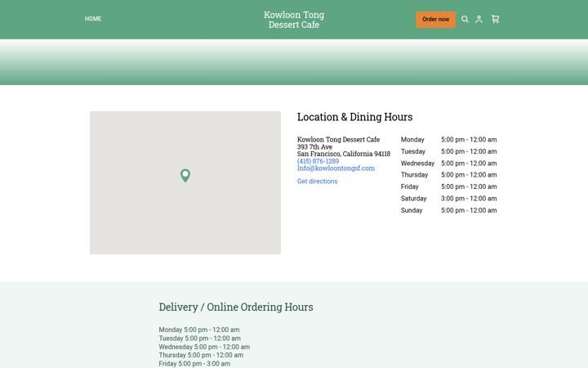The image size is (588, 368).
Task: Click the Sunday row in dining hours table
Action: tap(449, 210)
